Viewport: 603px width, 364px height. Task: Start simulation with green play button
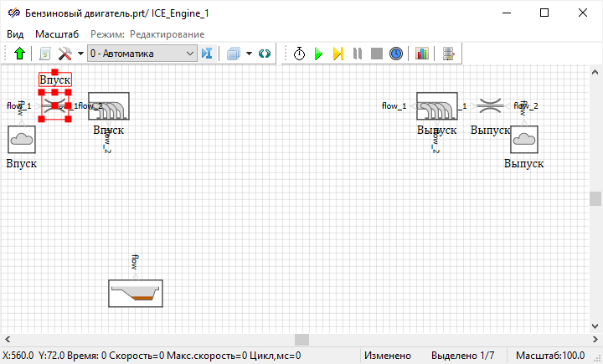tap(318, 54)
